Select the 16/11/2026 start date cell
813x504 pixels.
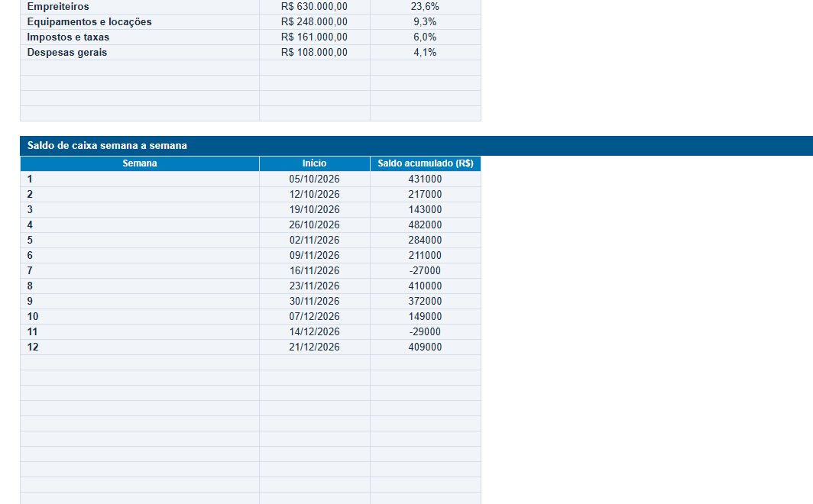pos(315,271)
